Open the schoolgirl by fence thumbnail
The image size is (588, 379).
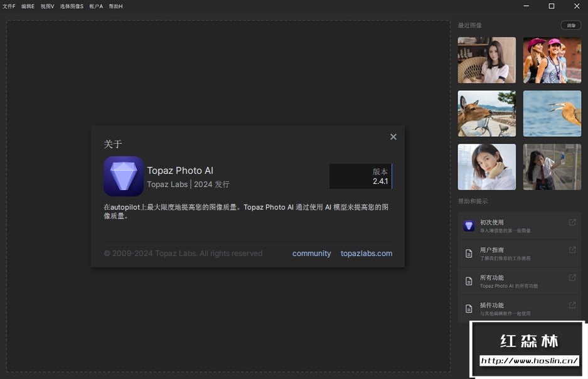click(x=552, y=167)
